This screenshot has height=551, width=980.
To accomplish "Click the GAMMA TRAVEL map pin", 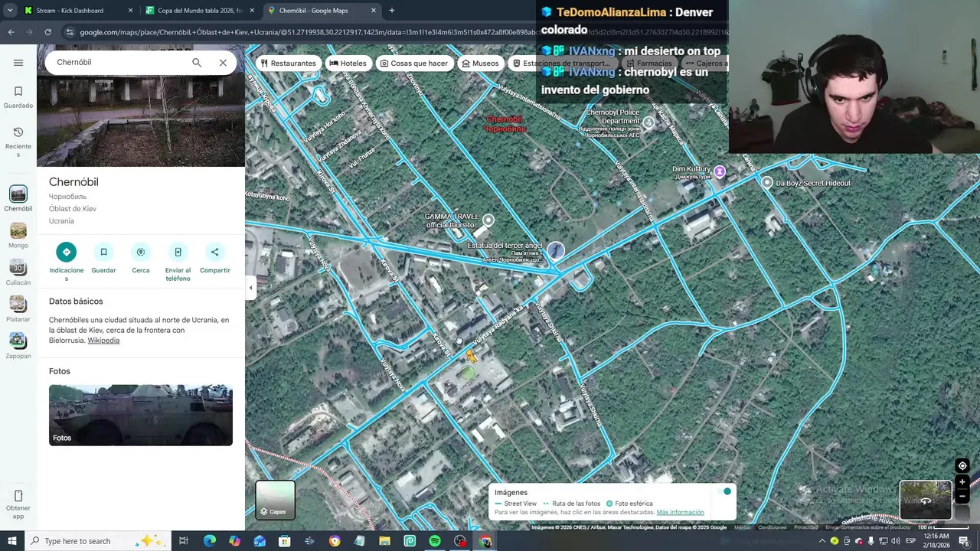I will coord(488,220).
